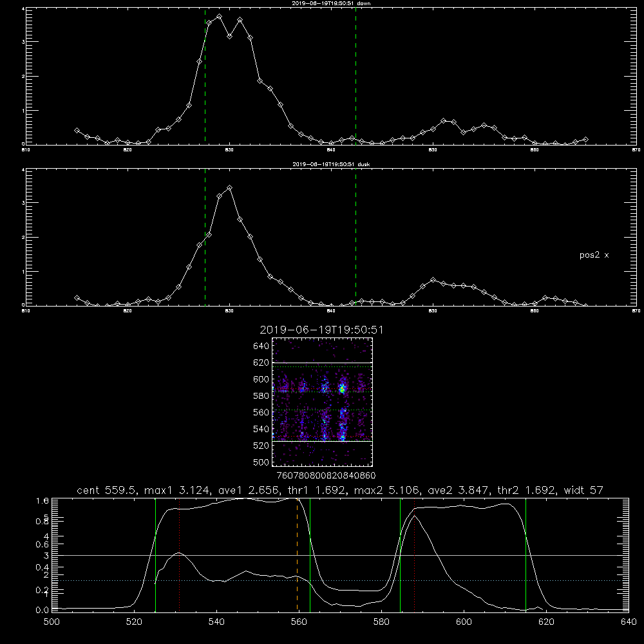Click the "600" label on bottom plot x-axis
Viewport: 644px width, 644px height.
(x=464, y=622)
